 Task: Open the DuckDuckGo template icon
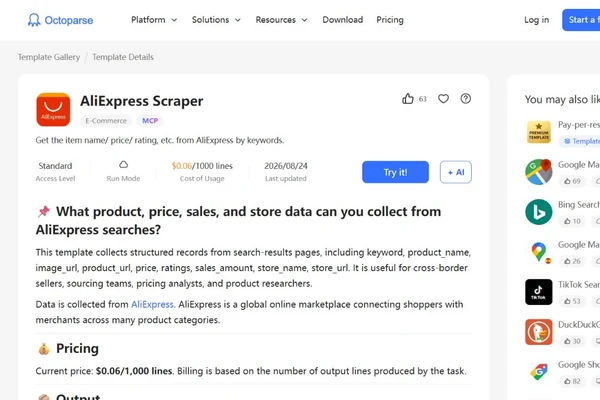[x=539, y=332]
